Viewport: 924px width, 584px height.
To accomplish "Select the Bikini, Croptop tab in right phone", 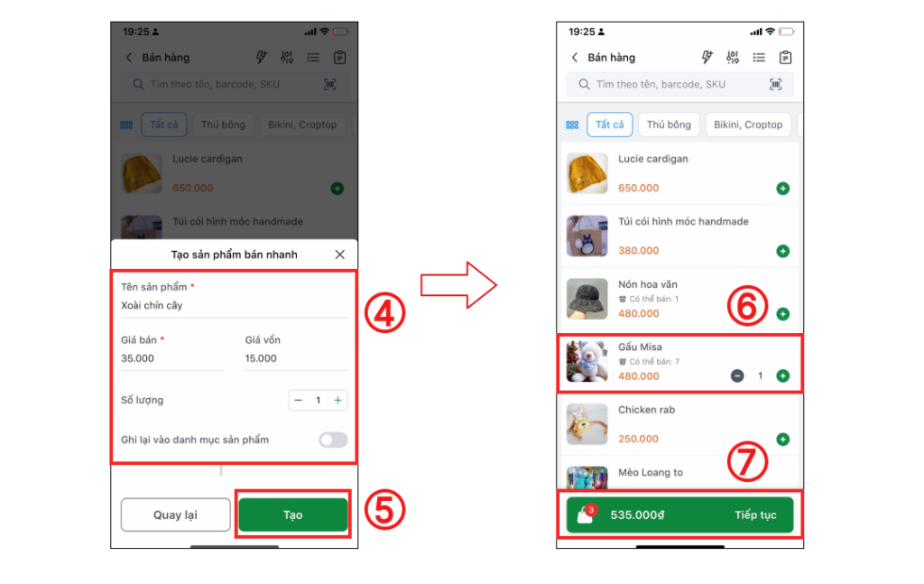I will click(748, 125).
